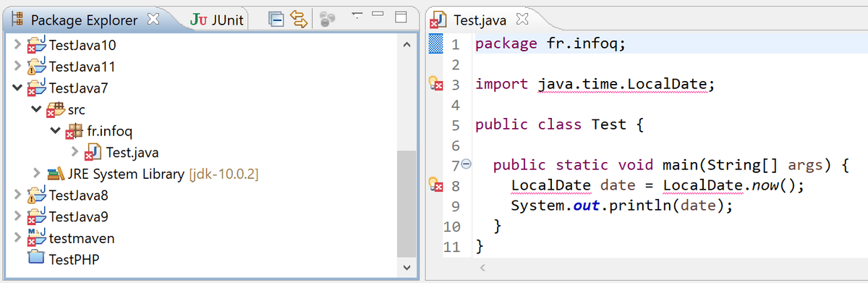Click the JRE System Library icon
Viewport: 868px width, 283px height.
coord(56,174)
